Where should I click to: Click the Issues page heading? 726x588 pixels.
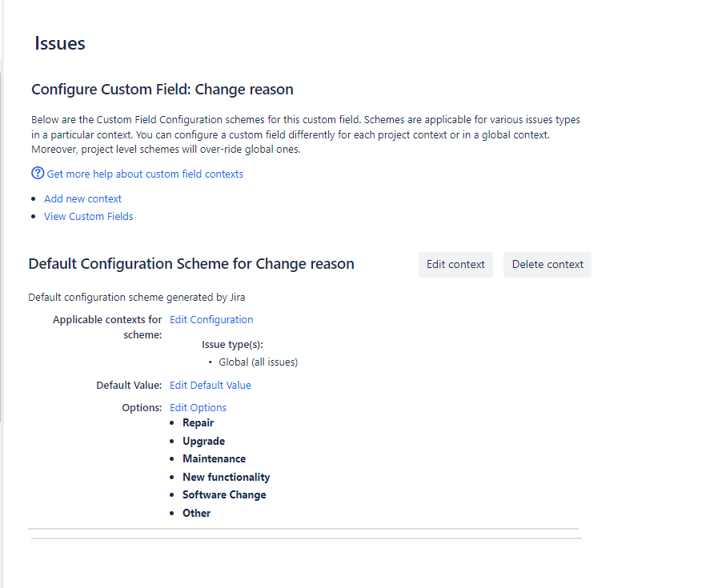click(60, 43)
